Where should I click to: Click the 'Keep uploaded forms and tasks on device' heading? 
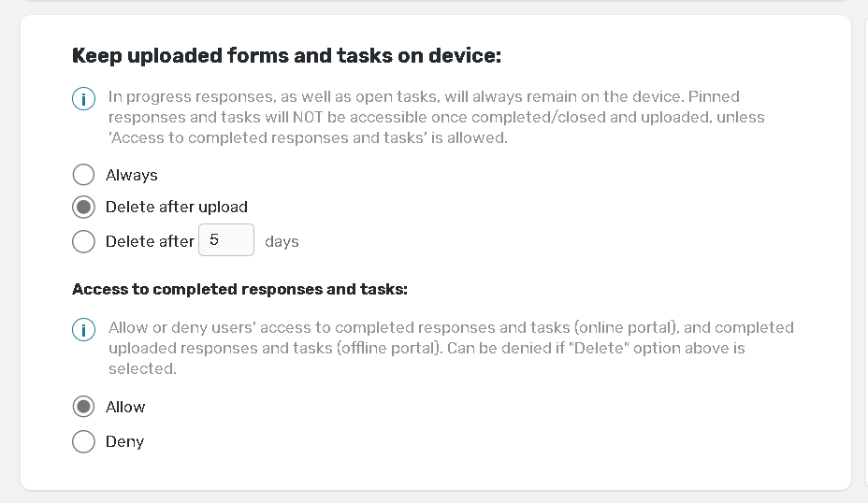point(286,56)
